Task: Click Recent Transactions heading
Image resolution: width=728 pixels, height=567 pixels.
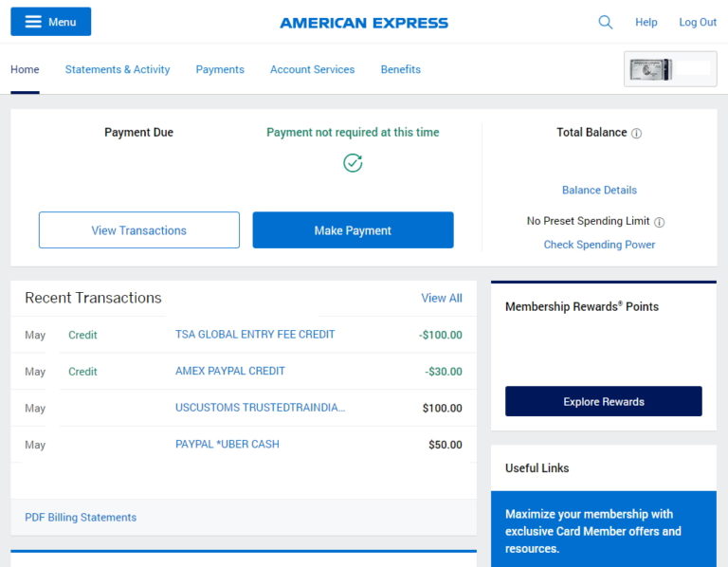Action: (93, 298)
